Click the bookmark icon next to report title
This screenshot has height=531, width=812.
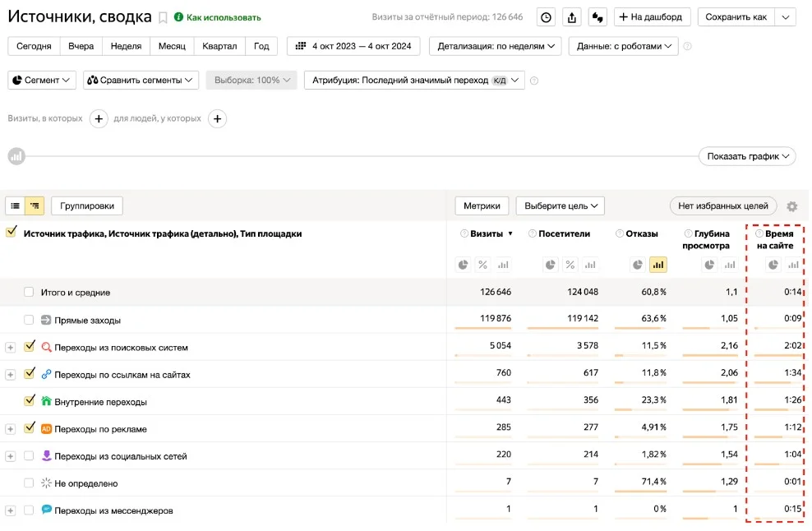tap(163, 17)
